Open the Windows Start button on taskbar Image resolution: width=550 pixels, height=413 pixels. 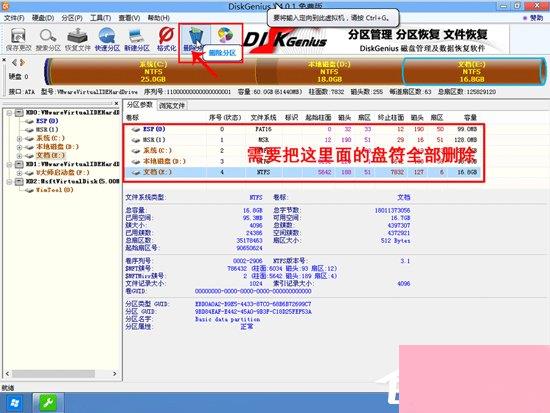(x=14, y=403)
